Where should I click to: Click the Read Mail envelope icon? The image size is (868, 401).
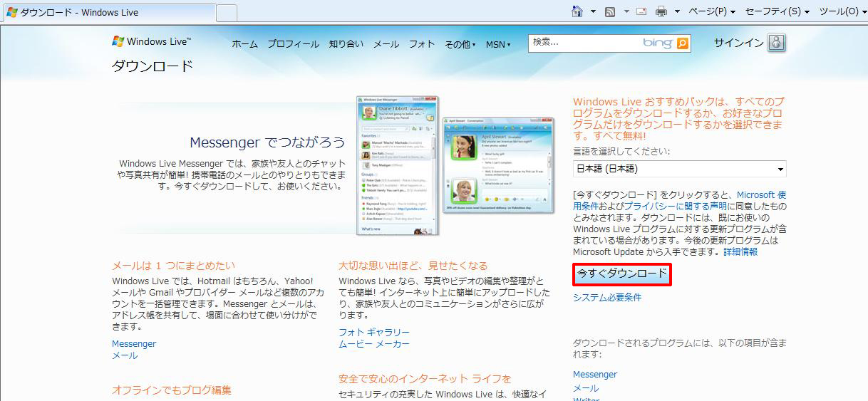point(641,11)
